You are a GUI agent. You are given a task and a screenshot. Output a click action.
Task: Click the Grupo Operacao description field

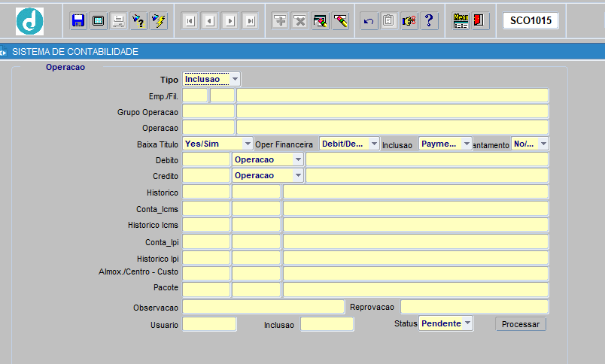coord(392,111)
